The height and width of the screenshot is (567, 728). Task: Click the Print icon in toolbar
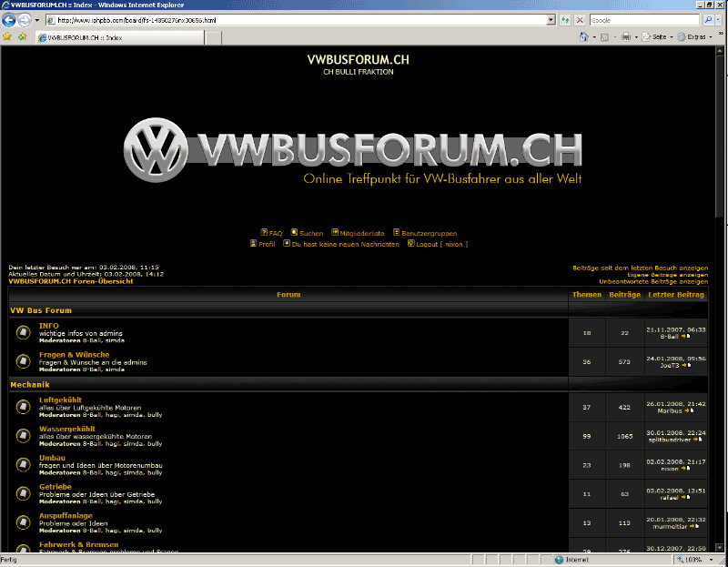click(626, 37)
